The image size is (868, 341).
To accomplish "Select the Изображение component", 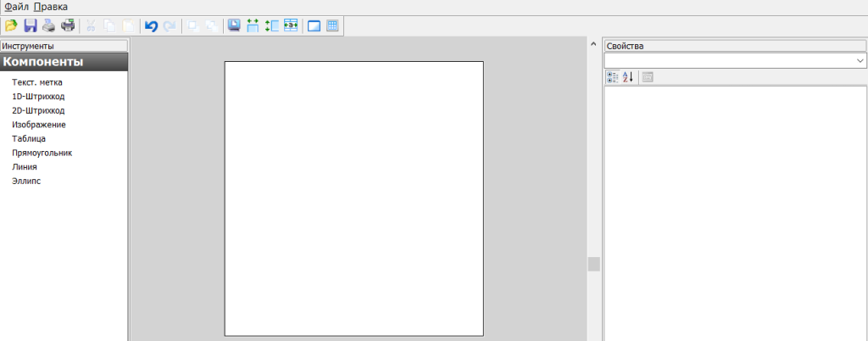I will pos(39,125).
